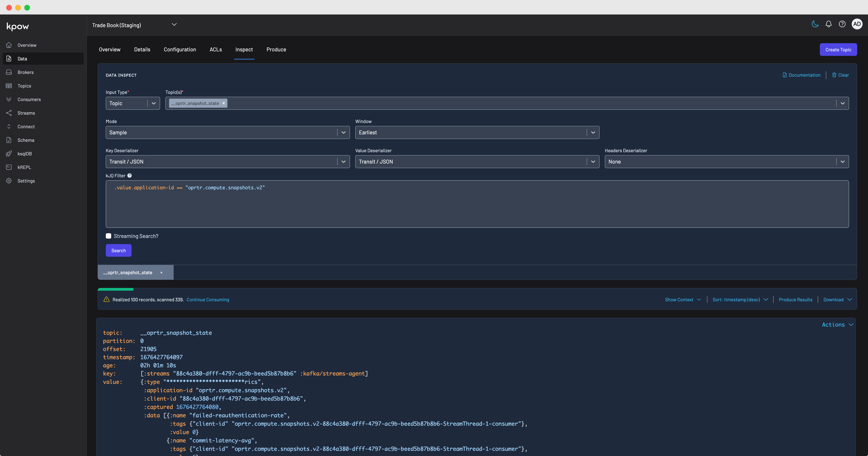Open the Window dropdown set to Earliest

click(593, 132)
